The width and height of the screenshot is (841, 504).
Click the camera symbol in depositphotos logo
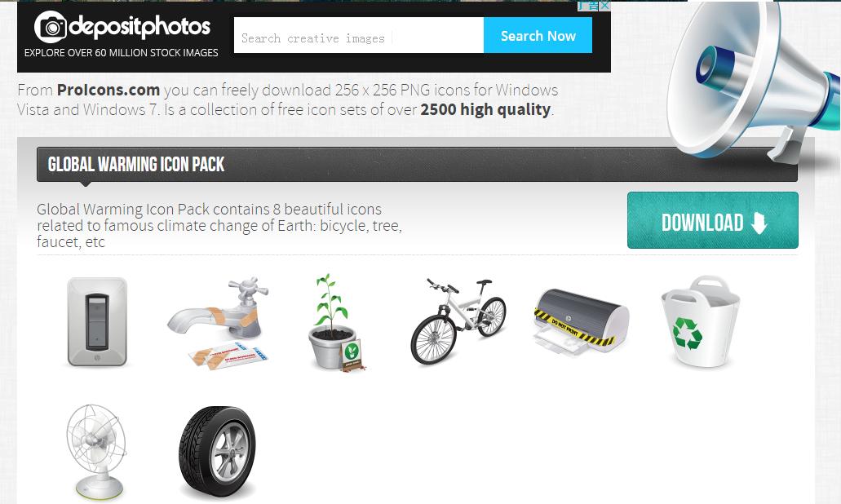point(51,27)
